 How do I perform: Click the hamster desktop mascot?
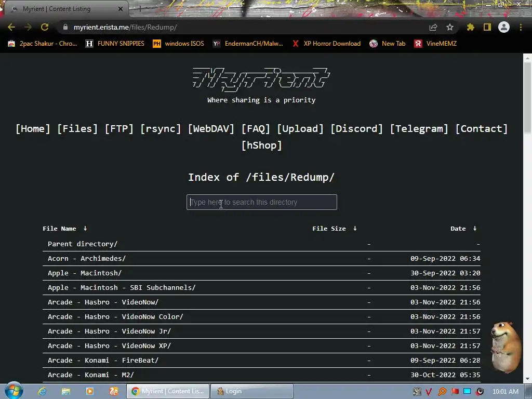point(506,347)
